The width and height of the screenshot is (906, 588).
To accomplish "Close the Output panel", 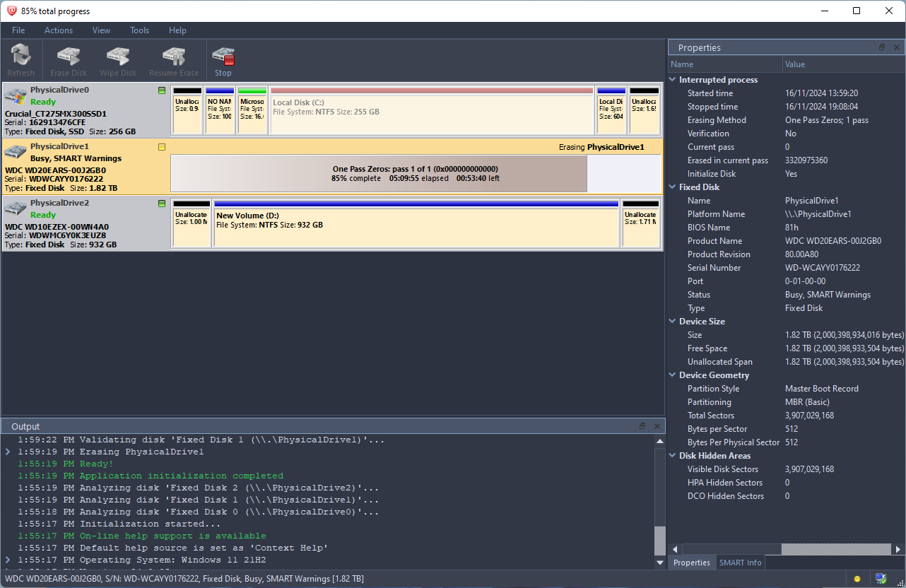I will 657,426.
